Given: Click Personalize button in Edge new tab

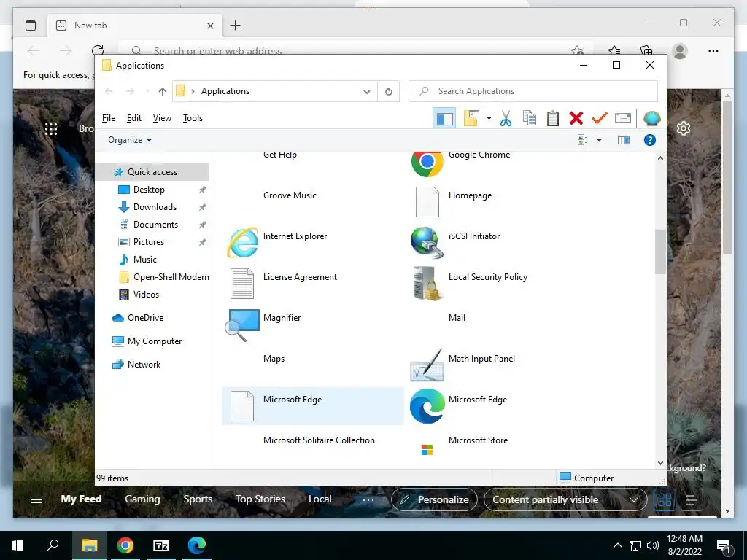Looking at the screenshot, I should (434, 499).
